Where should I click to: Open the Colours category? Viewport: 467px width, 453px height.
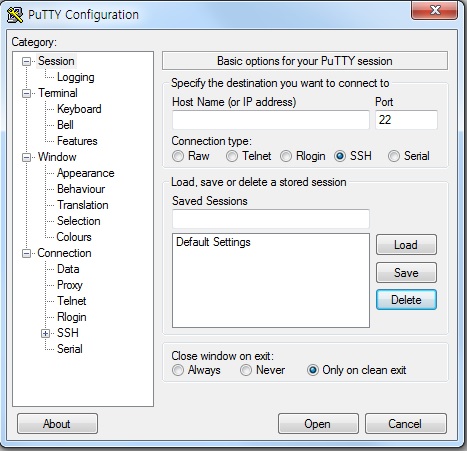pyautogui.click(x=74, y=237)
